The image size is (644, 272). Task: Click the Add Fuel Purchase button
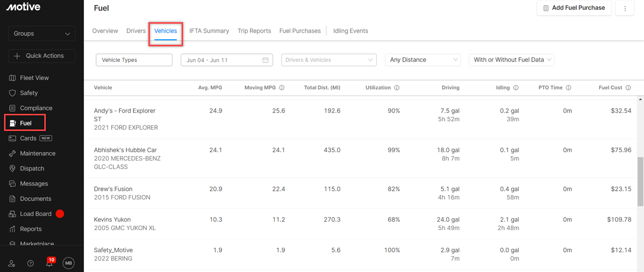click(x=574, y=8)
